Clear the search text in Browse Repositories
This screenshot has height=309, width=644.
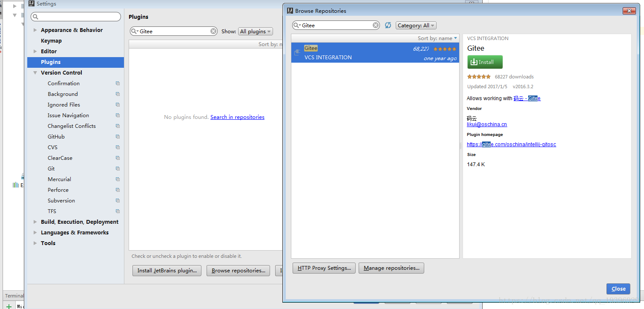(x=376, y=25)
